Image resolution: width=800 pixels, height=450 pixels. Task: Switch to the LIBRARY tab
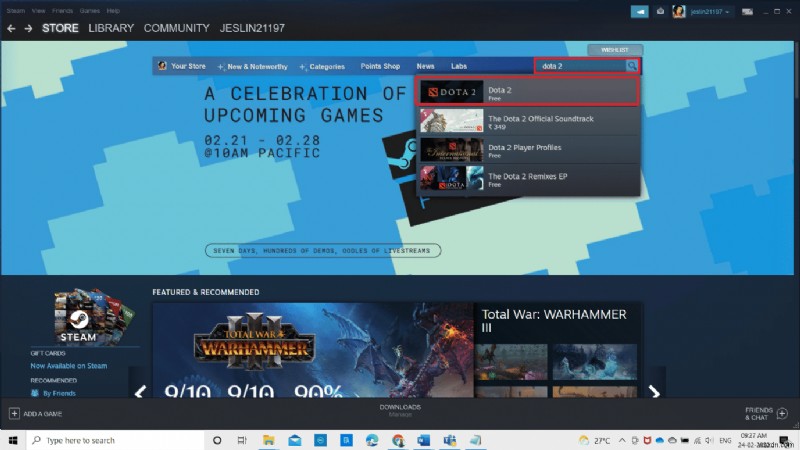pos(111,28)
